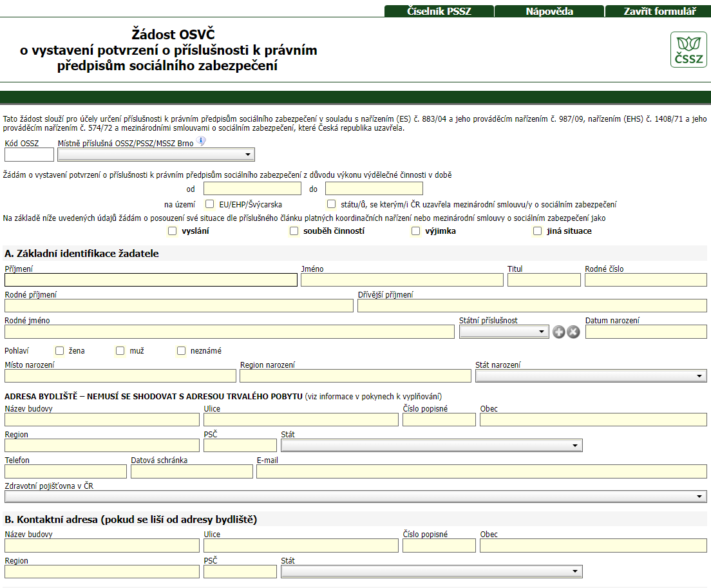Focus the Rodné číslo field

tap(645, 280)
